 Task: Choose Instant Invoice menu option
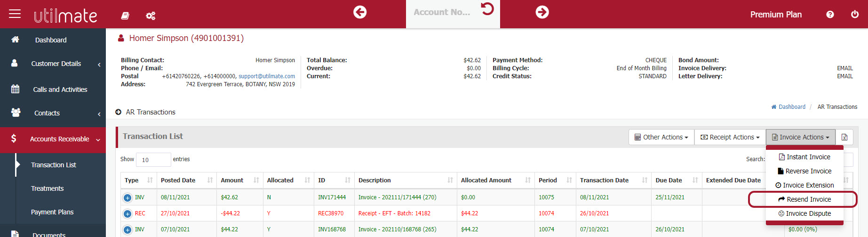tap(804, 157)
